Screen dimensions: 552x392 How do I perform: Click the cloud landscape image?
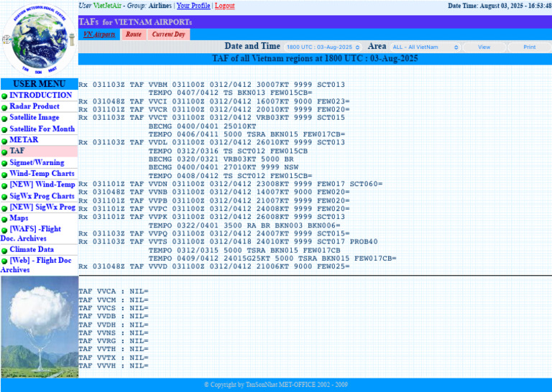40,327
